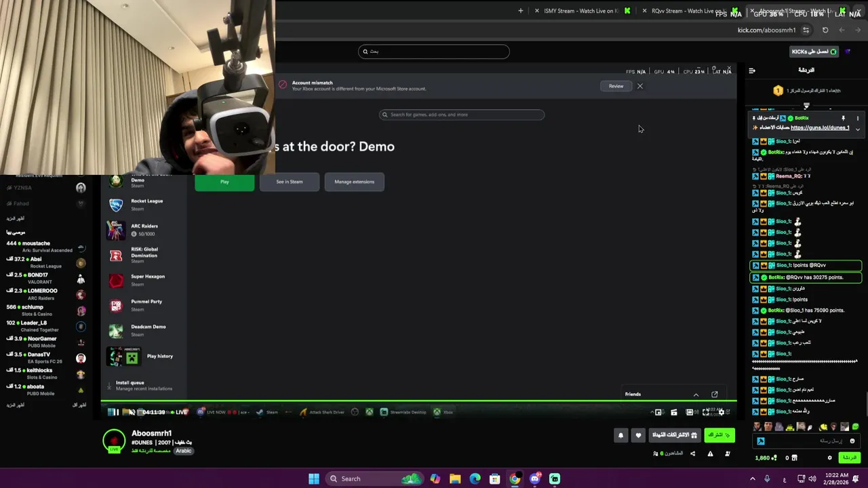Click the report warning icon
The image size is (868, 488).
(x=710, y=453)
